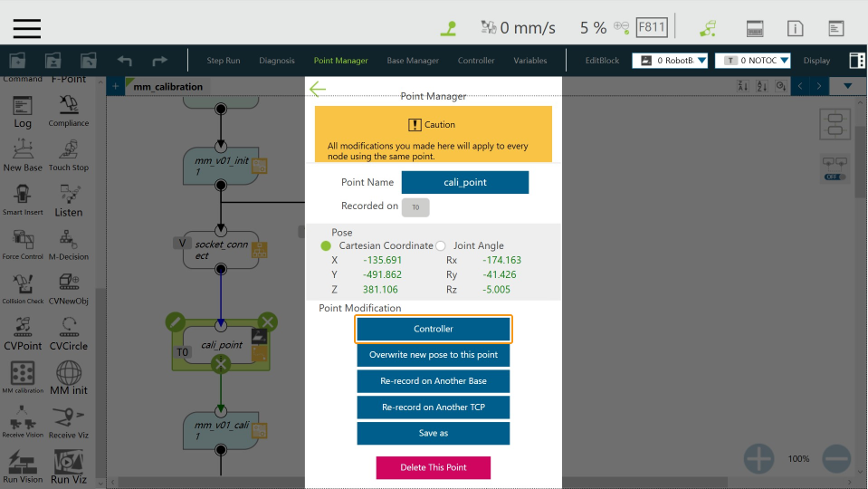Select Cartesian Coordinate radio button
The image size is (868, 489).
326,245
